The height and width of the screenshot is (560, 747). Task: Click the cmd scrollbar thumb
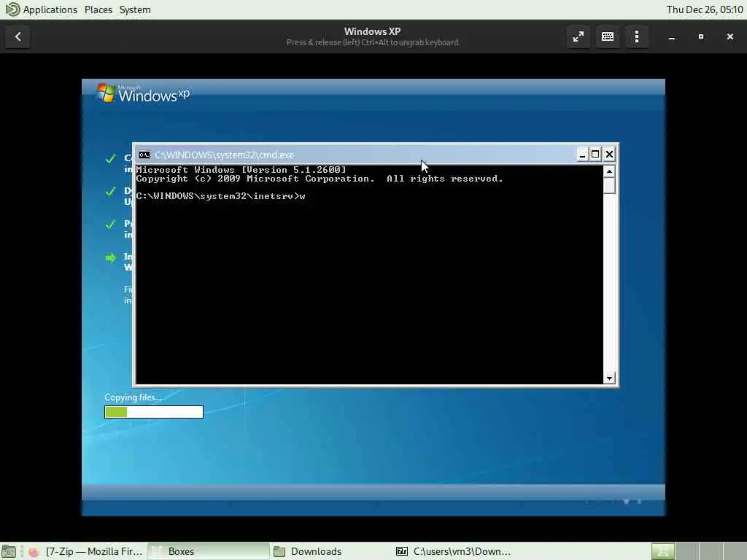coord(609,186)
